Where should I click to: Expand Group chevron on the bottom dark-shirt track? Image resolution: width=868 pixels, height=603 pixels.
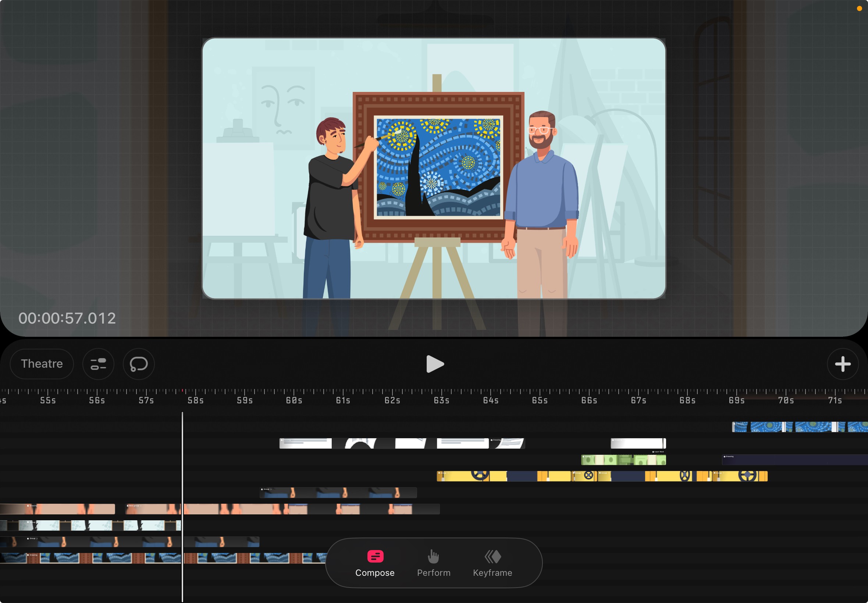(37, 538)
